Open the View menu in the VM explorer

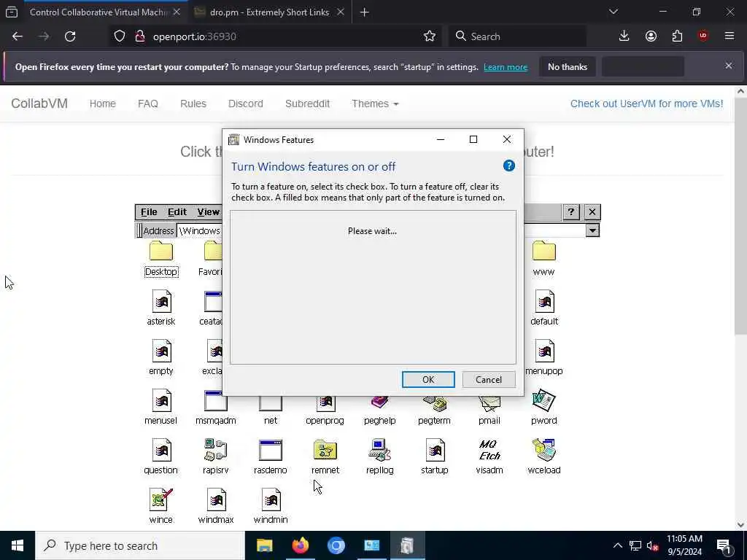coord(208,212)
